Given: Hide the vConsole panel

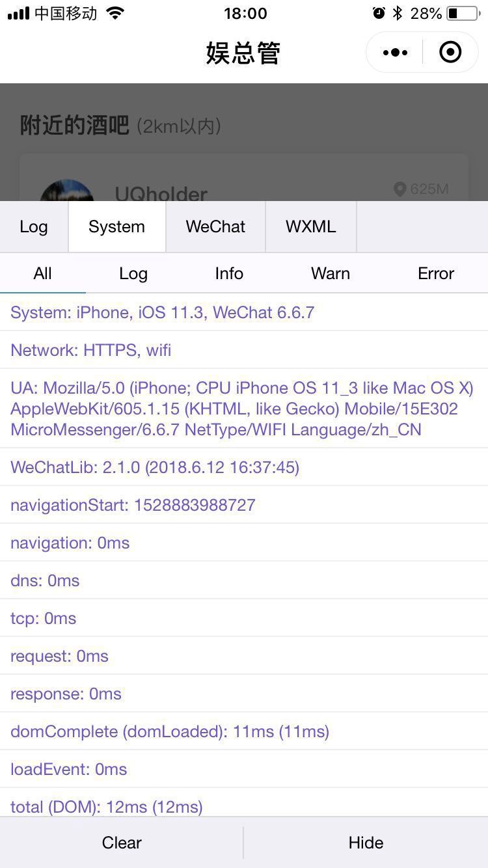Looking at the screenshot, I should (x=366, y=843).
